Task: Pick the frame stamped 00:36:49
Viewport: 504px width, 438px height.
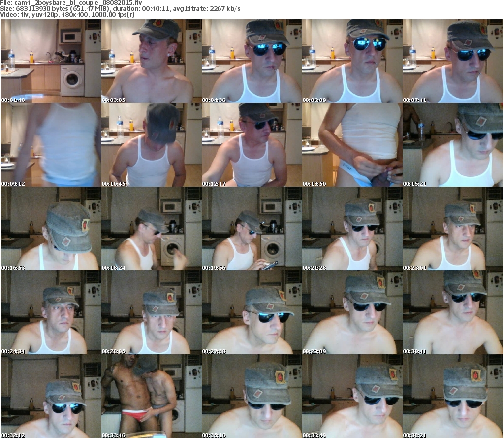Action: coord(352,396)
